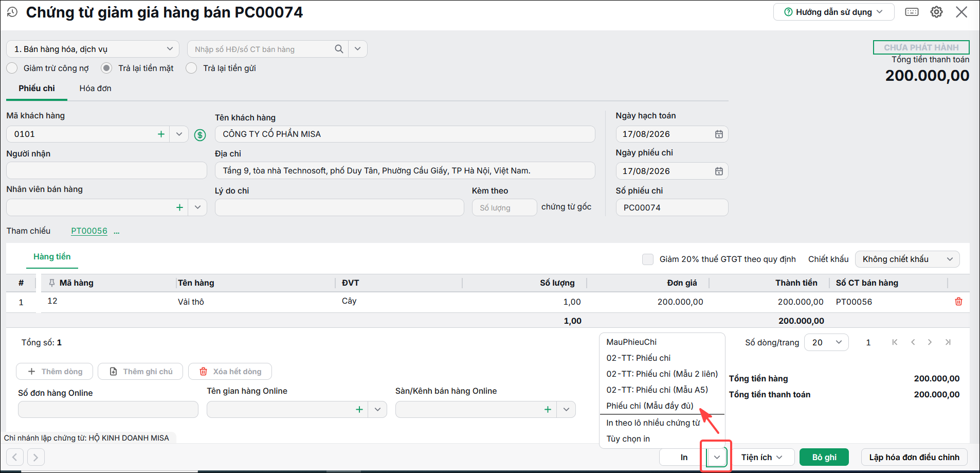Screen dimensions: 980x473
Task: Expand the invoice number search dropdown arrow
Action: click(358, 49)
